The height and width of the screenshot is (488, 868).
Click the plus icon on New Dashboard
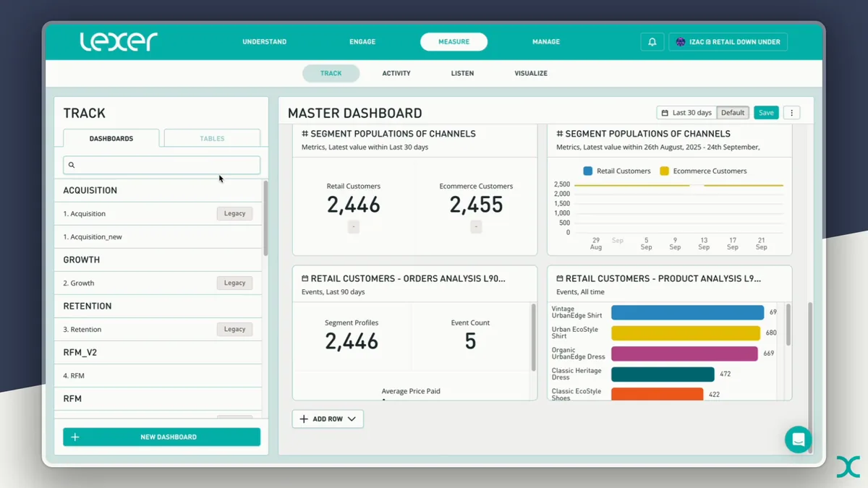75,437
